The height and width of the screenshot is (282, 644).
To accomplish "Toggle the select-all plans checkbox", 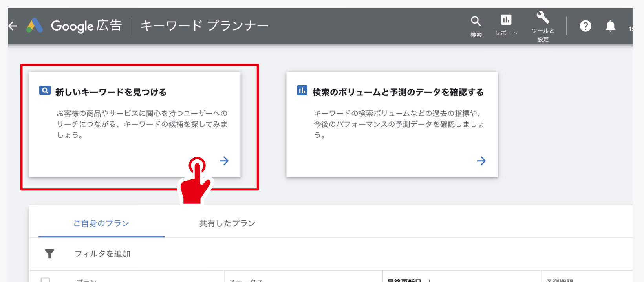I will [46, 280].
